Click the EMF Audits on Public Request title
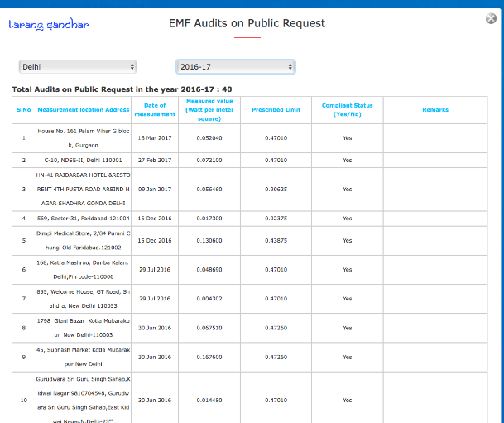 [x=247, y=23]
